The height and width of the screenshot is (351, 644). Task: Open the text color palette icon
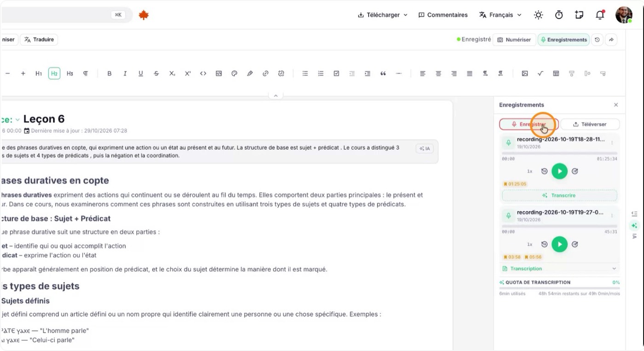(234, 73)
